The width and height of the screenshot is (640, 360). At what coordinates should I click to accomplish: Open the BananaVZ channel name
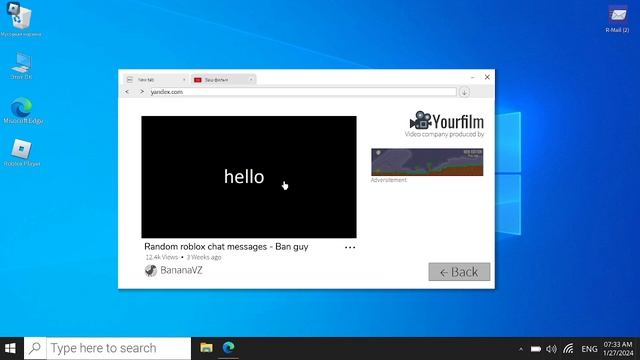[x=181, y=270]
